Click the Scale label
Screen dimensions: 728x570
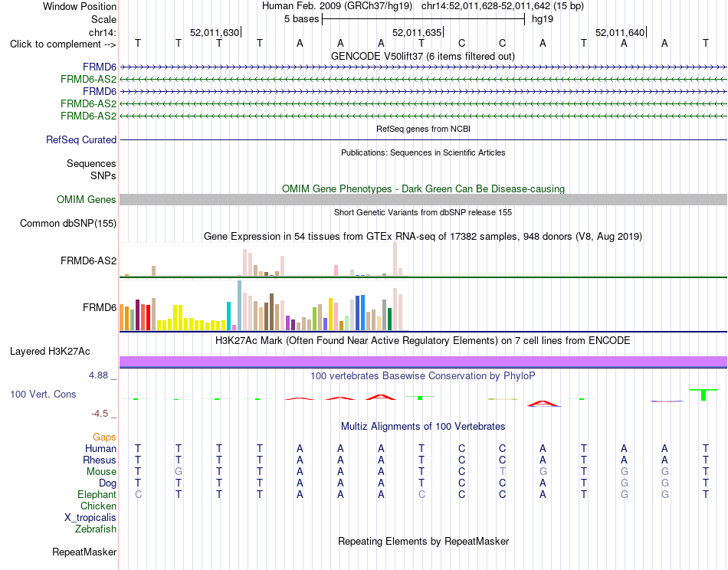pyautogui.click(x=104, y=19)
